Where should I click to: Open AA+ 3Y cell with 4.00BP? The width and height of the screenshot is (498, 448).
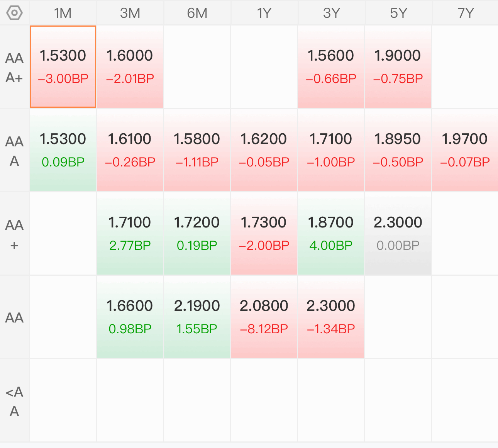point(331,234)
